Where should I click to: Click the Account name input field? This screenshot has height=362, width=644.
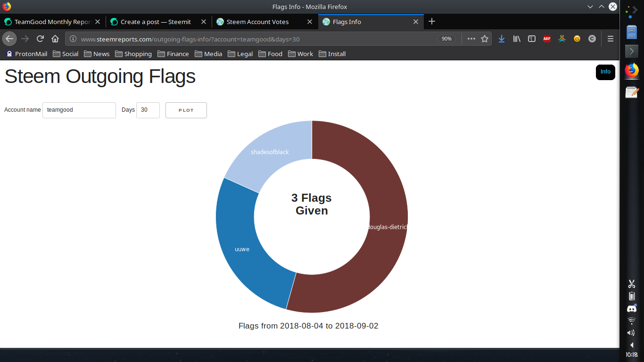79,110
